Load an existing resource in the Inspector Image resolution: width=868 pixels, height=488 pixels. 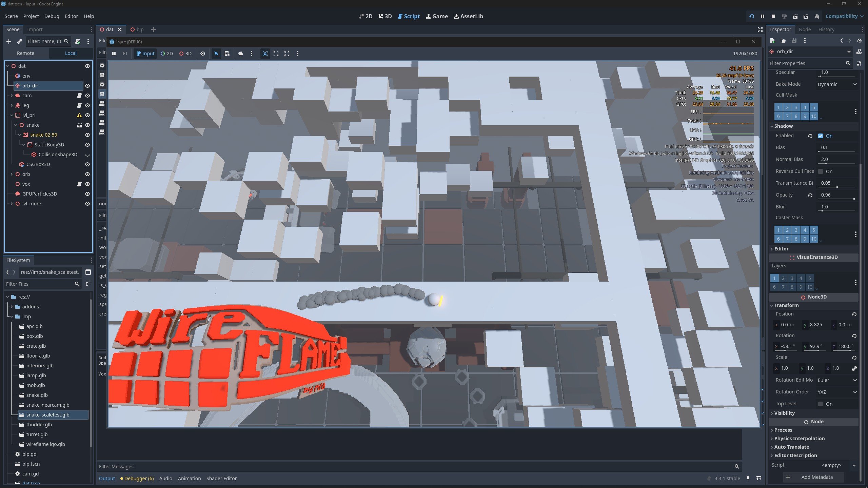tap(783, 41)
